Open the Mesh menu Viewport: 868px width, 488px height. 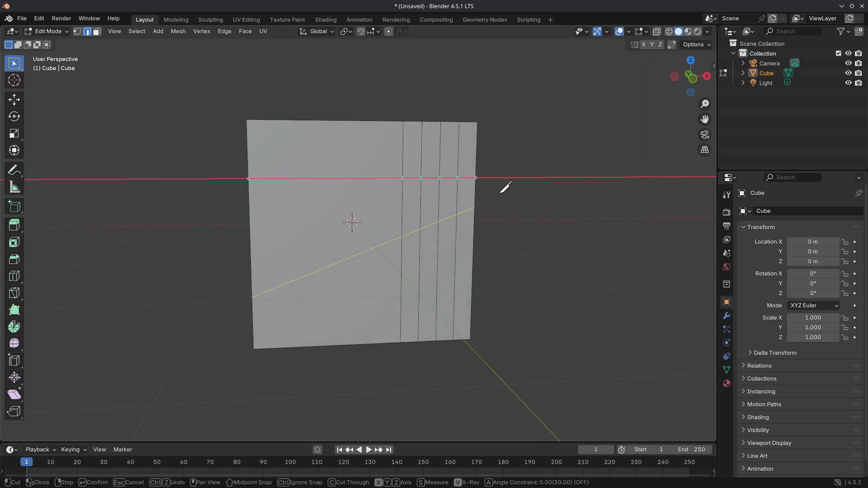click(x=178, y=32)
